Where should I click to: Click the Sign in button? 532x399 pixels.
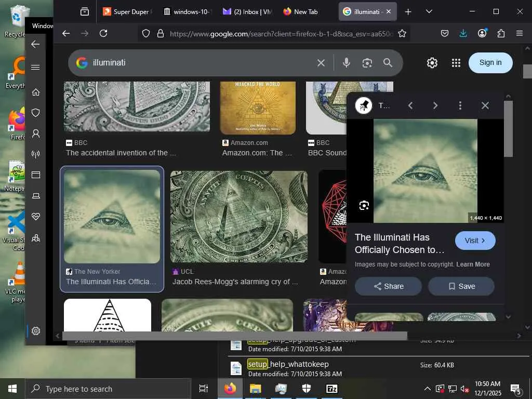[490, 63]
